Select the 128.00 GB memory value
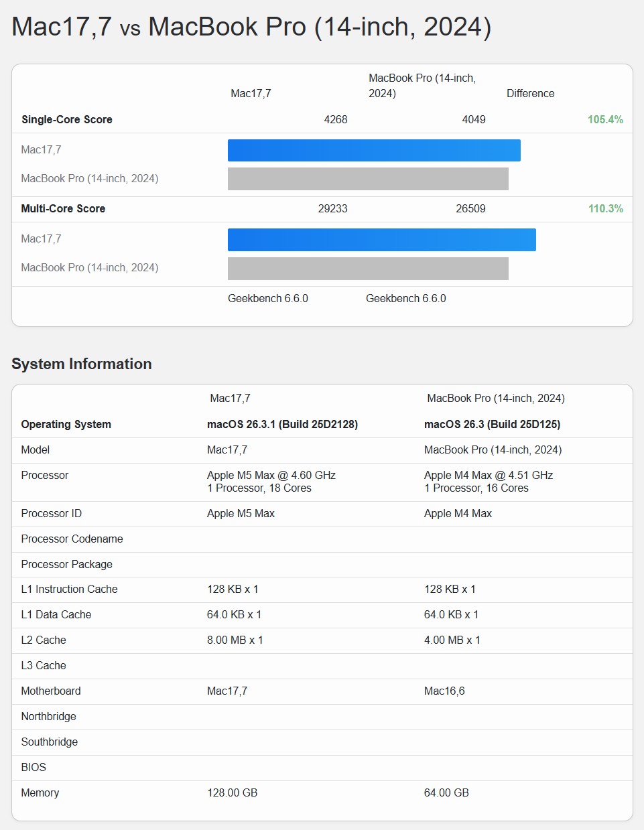This screenshot has width=644, height=830. click(x=232, y=792)
